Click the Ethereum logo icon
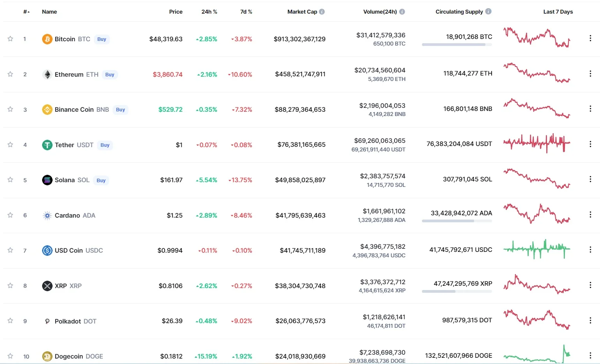Screen dimensions: 600x364 coord(47,74)
